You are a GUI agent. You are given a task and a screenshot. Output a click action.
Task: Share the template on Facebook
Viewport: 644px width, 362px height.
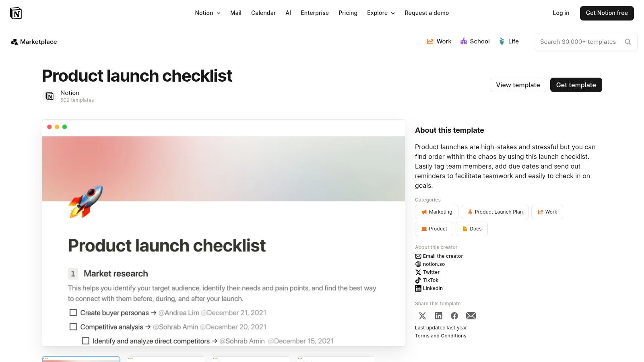click(454, 316)
